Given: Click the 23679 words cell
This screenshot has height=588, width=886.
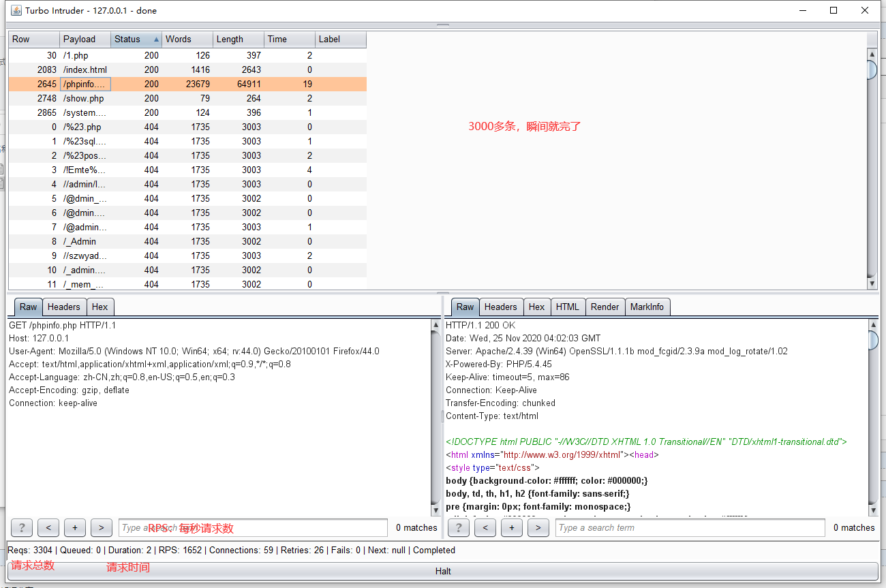Looking at the screenshot, I should [x=187, y=84].
